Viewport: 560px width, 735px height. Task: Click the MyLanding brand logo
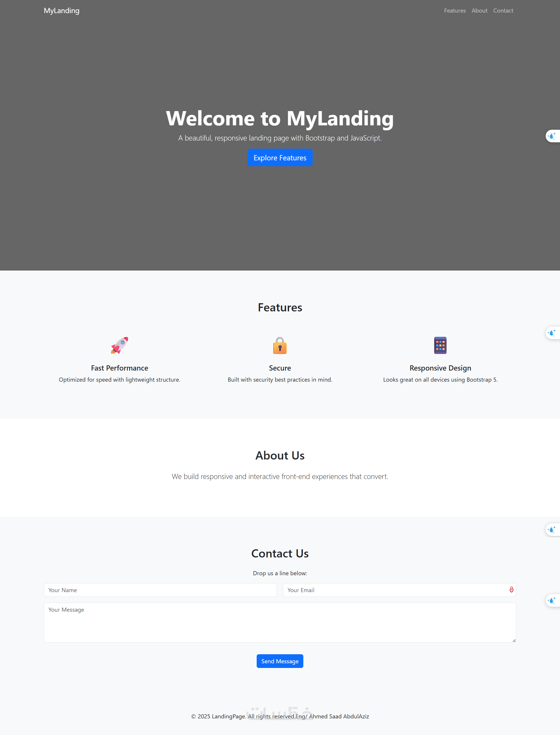[x=62, y=11]
